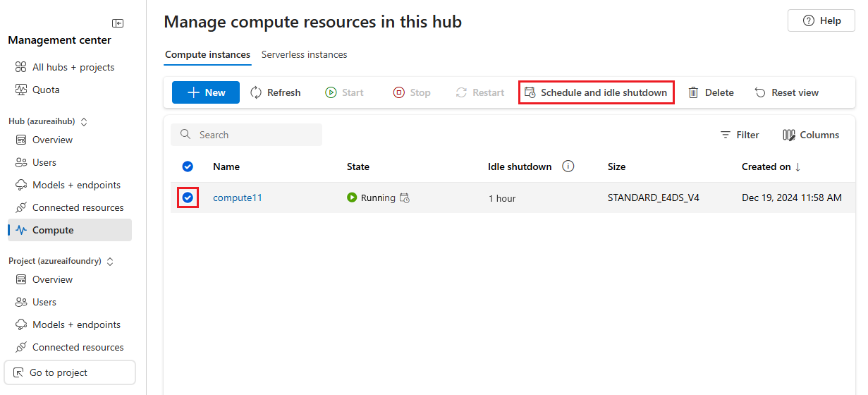Open the compute11 link
The width and height of the screenshot is (868, 395).
[x=238, y=197]
